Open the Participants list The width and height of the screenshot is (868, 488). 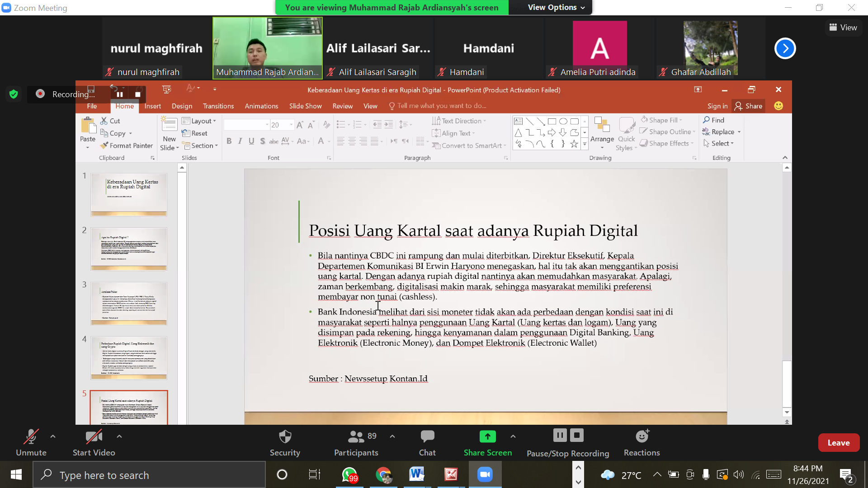point(356,436)
